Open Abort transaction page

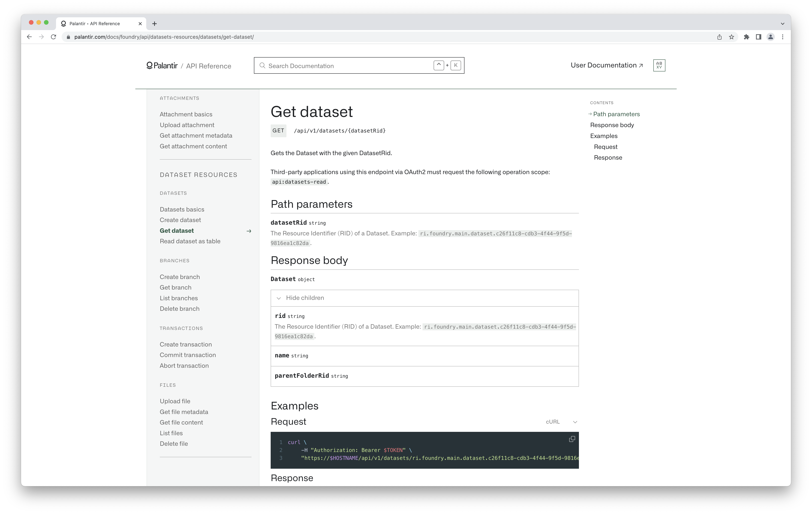coord(184,366)
